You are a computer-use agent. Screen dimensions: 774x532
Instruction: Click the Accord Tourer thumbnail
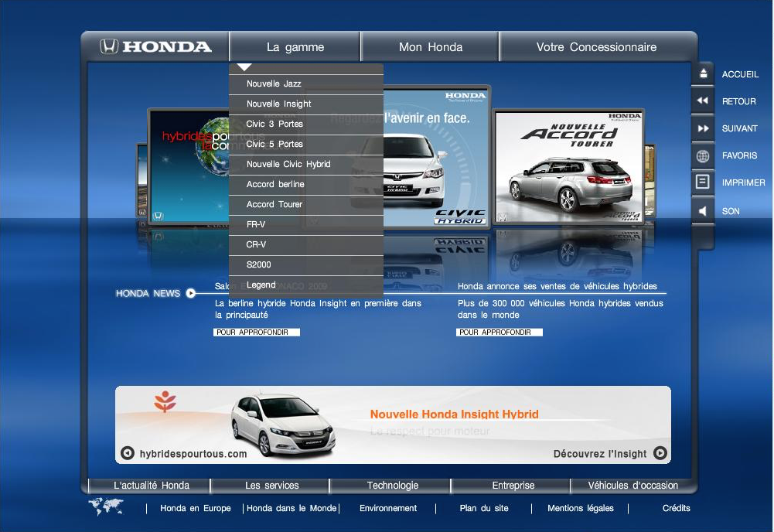coord(568,167)
